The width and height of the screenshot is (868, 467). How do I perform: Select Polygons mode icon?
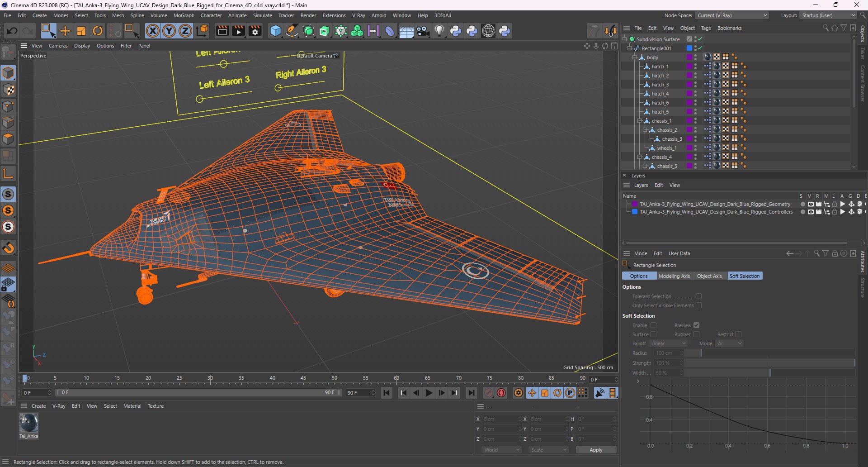coord(8,139)
